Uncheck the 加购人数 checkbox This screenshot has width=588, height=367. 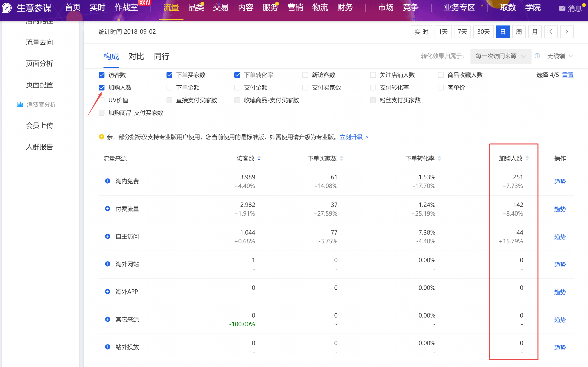coord(102,88)
